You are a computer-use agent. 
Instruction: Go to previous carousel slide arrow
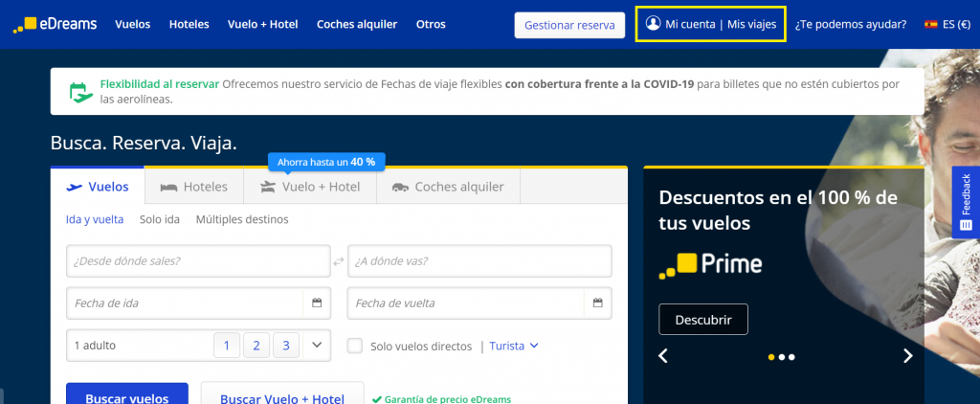663,356
